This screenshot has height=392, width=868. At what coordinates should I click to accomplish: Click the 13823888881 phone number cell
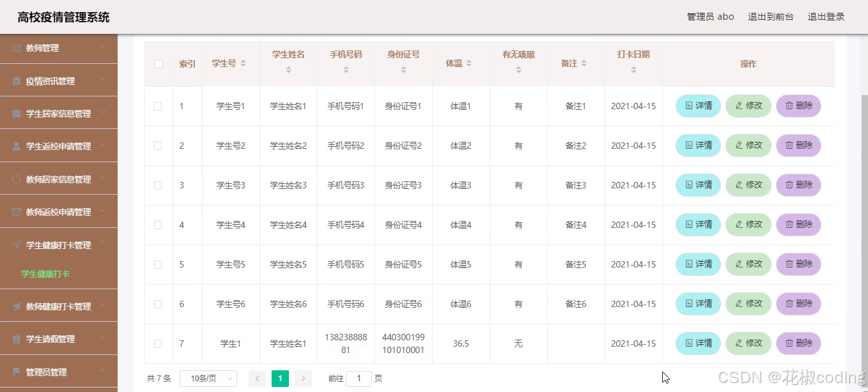(346, 343)
